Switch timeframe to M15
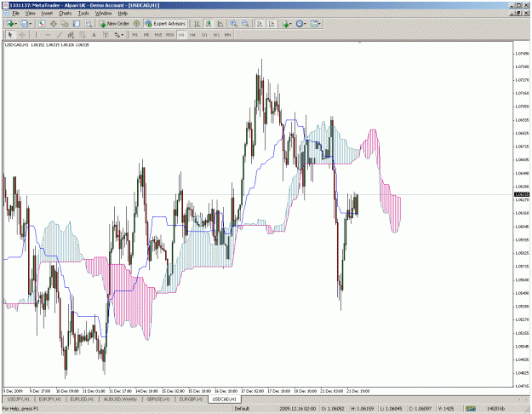Screen dimensions: 532x414 pos(158,35)
